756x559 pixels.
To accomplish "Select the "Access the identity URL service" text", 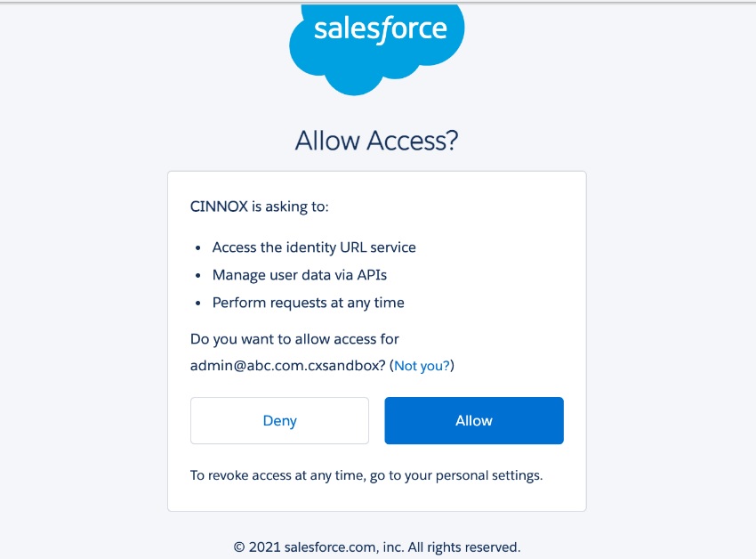I will click(x=314, y=247).
